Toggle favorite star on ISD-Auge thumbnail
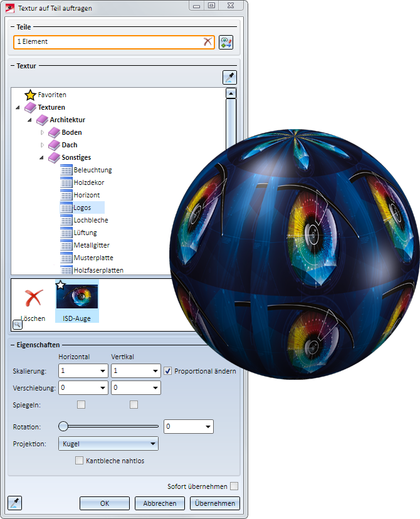Screen dimensions: 420x519 point(61,285)
